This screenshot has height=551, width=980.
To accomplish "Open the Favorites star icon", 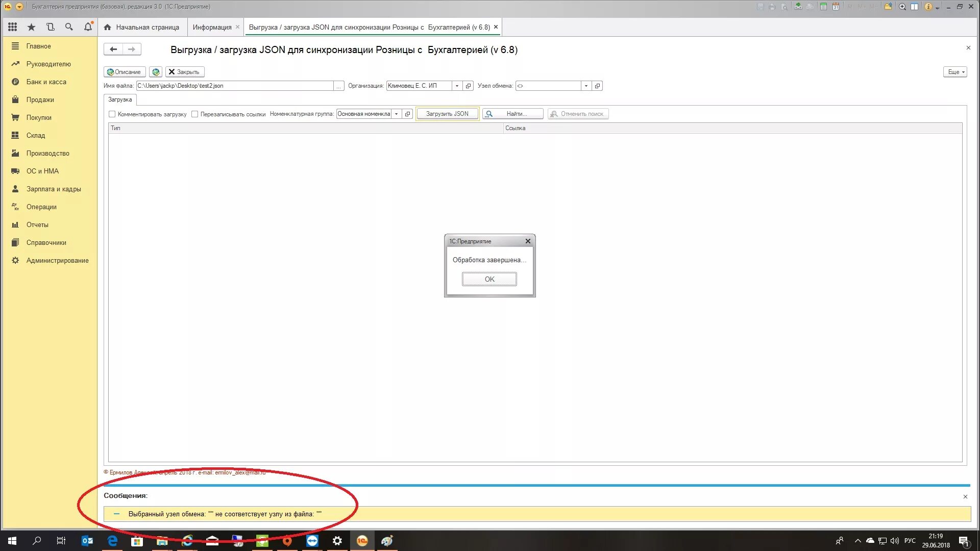I will coord(31,27).
